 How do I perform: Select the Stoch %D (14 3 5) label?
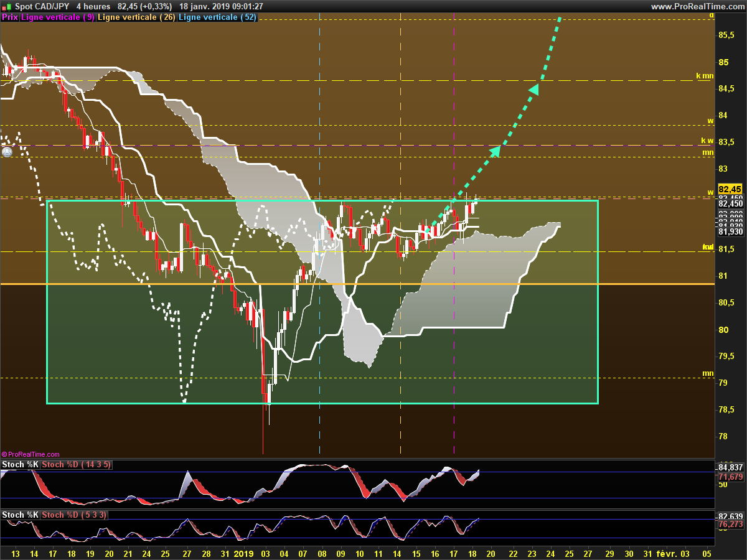pyautogui.click(x=77, y=465)
